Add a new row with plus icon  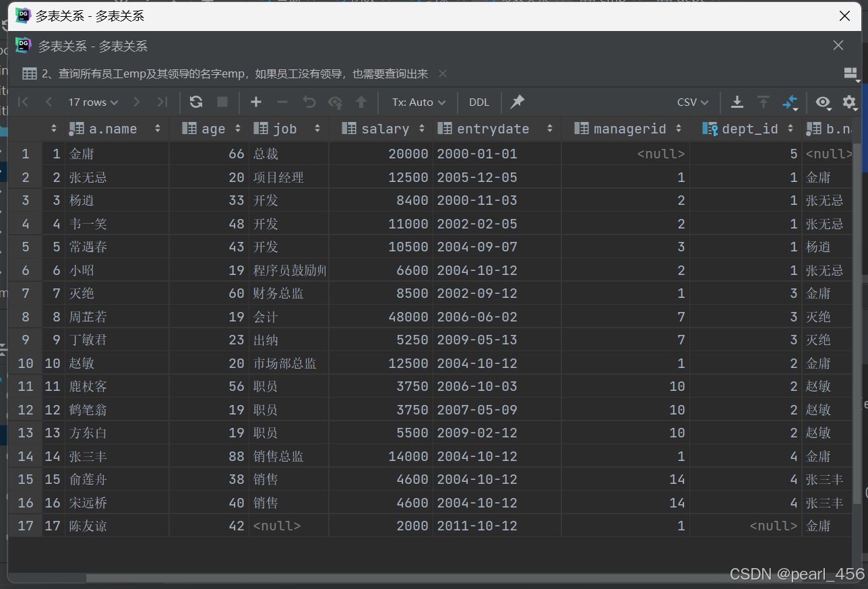(256, 102)
